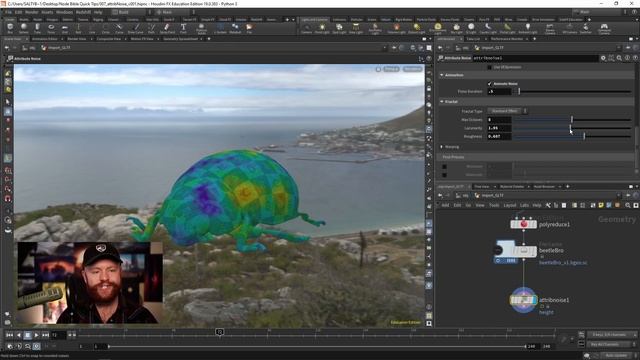Open the Help menu in main menubar

[x=98, y=12]
